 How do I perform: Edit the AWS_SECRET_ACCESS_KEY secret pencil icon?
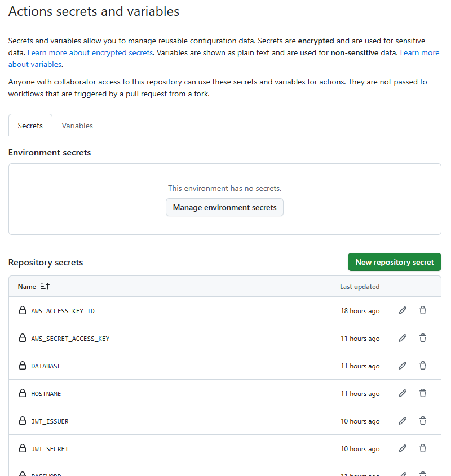click(403, 338)
